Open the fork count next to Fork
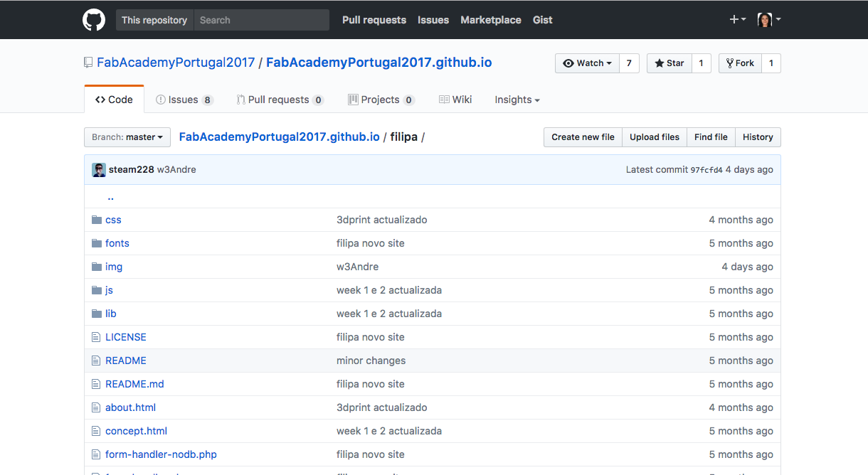The image size is (868, 475). [771, 63]
